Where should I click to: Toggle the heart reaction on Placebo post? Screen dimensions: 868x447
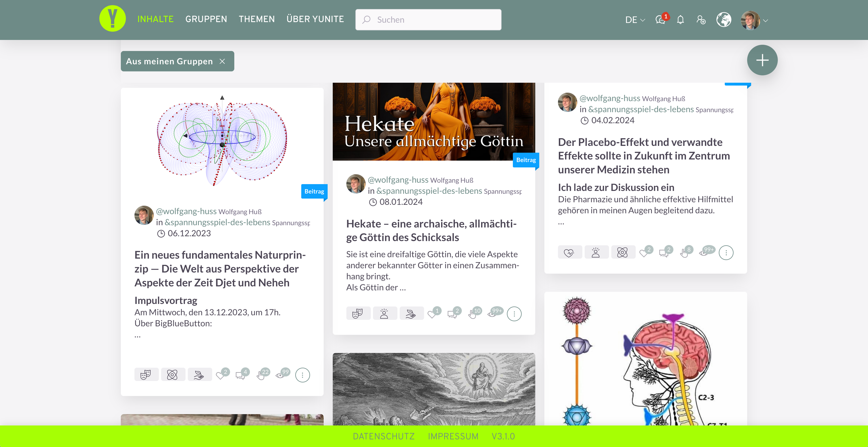click(644, 252)
